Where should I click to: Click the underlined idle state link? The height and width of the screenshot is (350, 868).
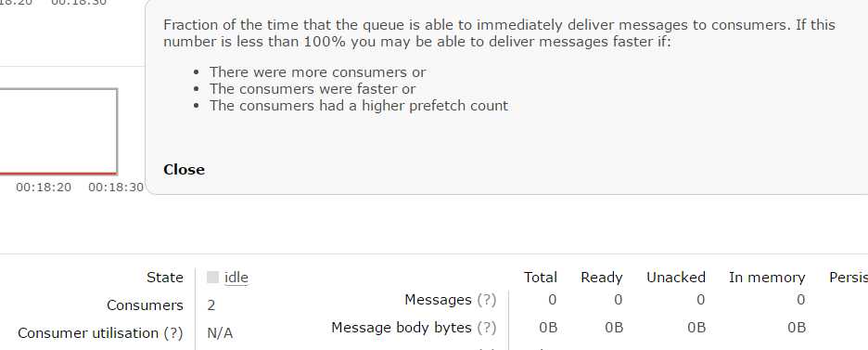point(236,278)
